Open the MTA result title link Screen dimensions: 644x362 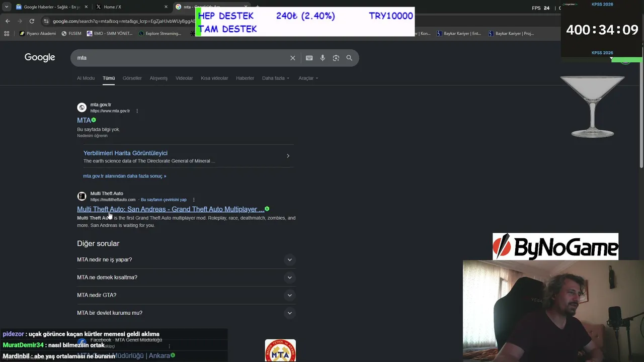84,120
